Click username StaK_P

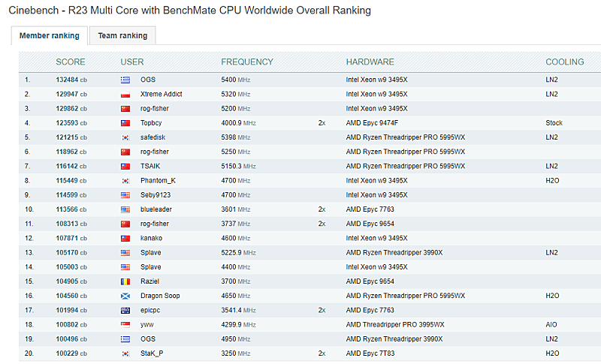pos(152,353)
